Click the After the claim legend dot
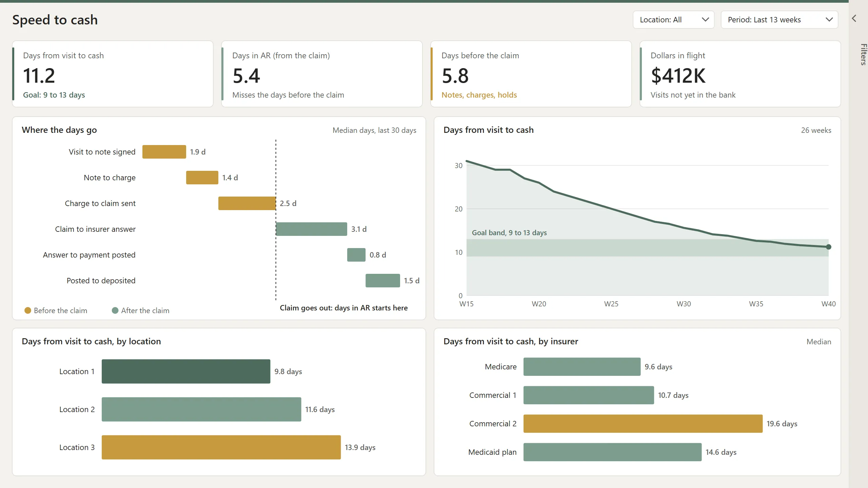 pos(115,310)
